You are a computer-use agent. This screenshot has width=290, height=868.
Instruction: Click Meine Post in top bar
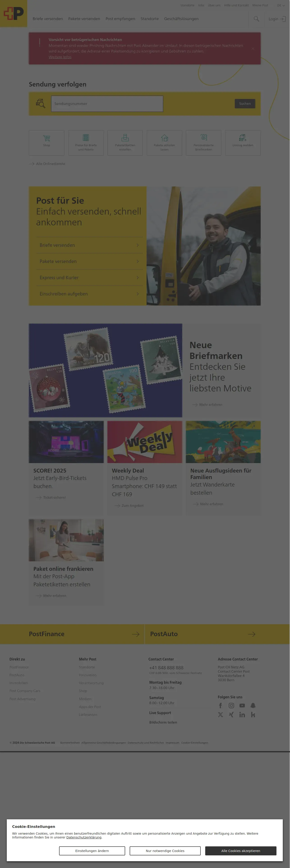260,5
